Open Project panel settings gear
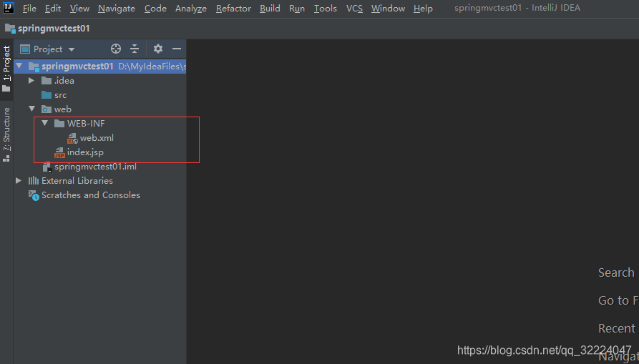 pyautogui.click(x=158, y=49)
